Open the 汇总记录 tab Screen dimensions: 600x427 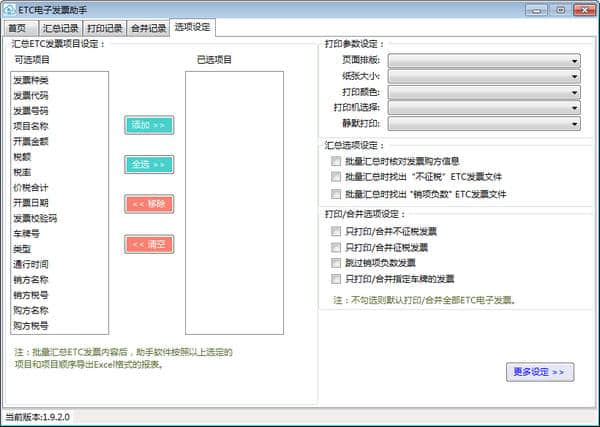coord(60,28)
